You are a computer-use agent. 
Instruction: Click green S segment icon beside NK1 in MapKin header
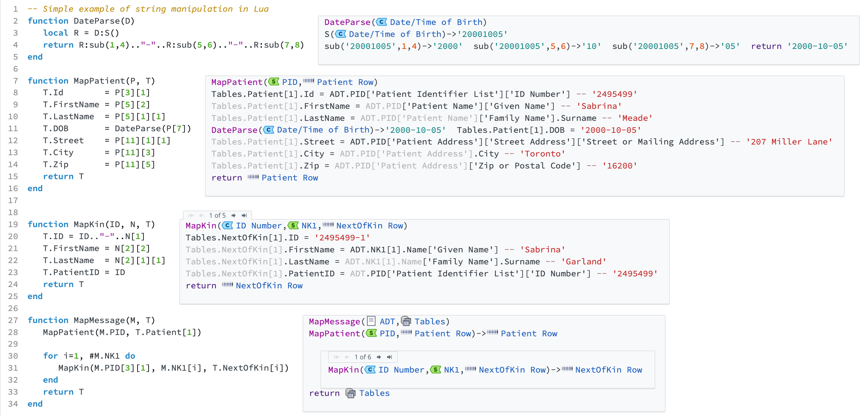pos(293,225)
